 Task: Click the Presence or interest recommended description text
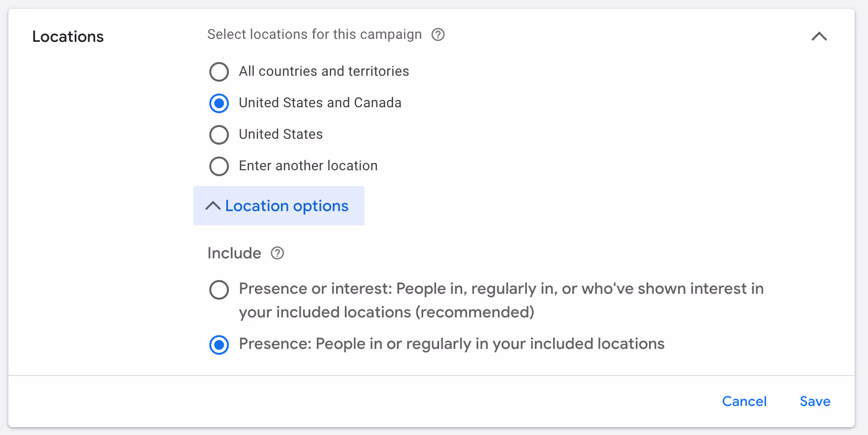point(501,300)
